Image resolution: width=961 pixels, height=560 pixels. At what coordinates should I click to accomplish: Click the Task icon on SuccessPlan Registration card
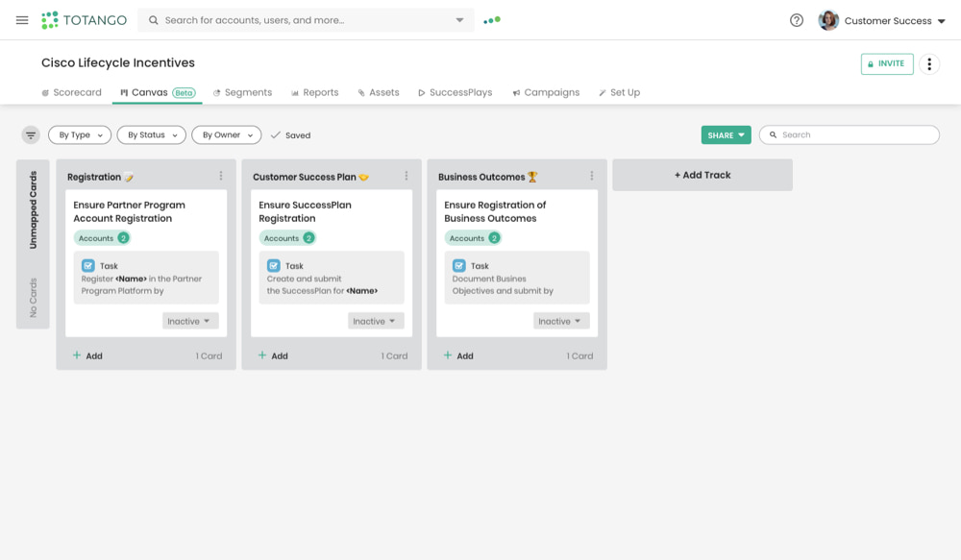pos(273,265)
